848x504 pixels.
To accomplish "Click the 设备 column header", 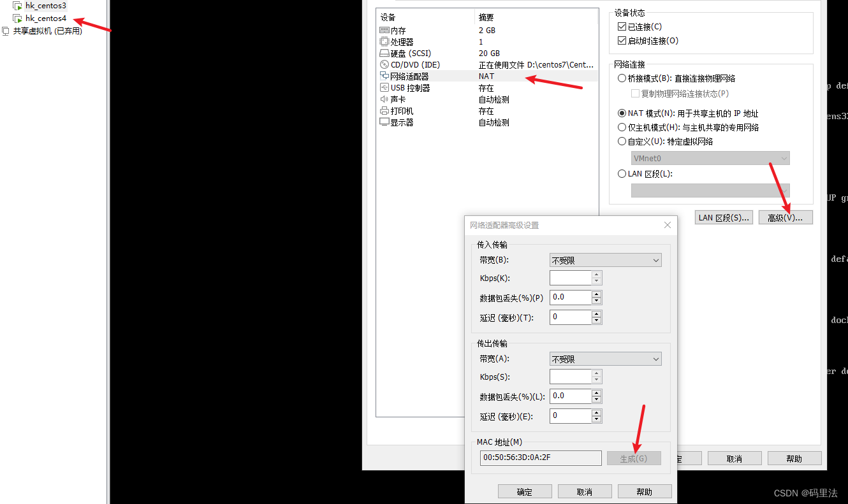I will (x=426, y=17).
